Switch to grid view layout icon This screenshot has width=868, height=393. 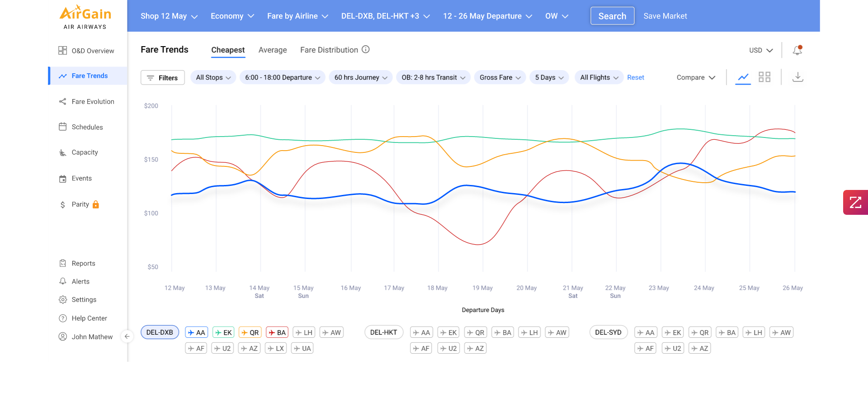764,77
